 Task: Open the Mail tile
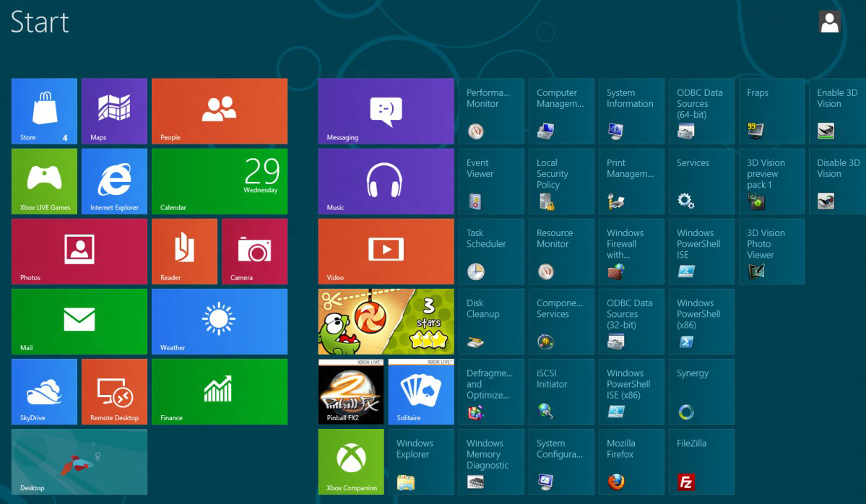pyautogui.click(x=79, y=321)
